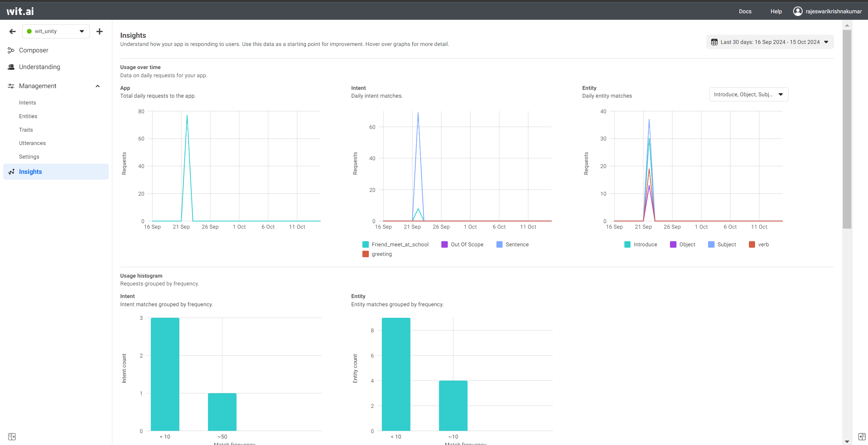Click the user profile avatar icon
Viewport: 868px width, 445px height.
pos(798,11)
